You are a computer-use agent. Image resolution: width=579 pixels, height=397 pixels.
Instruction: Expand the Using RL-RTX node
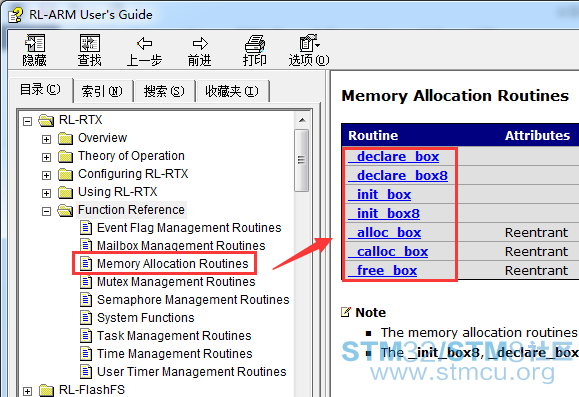[x=47, y=193]
